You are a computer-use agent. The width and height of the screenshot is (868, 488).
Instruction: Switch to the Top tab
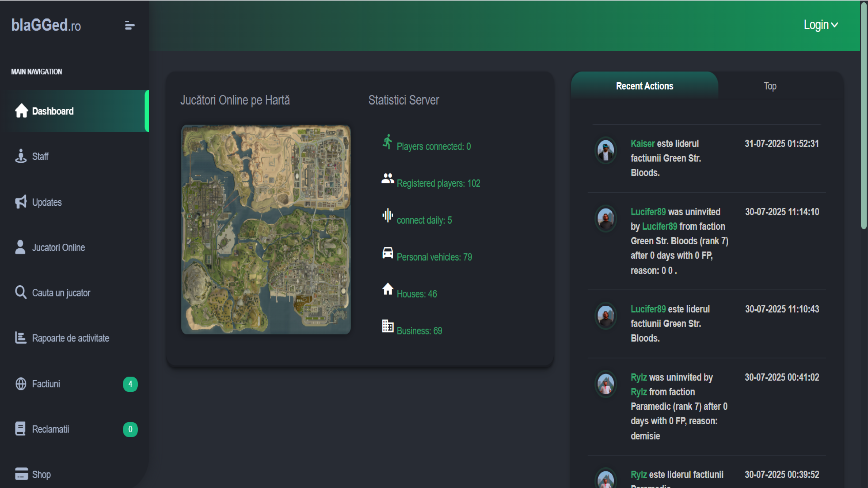coord(770,86)
